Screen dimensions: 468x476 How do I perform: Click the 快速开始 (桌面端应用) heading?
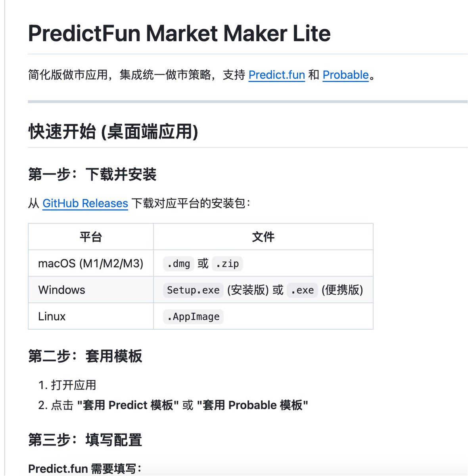[113, 132]
